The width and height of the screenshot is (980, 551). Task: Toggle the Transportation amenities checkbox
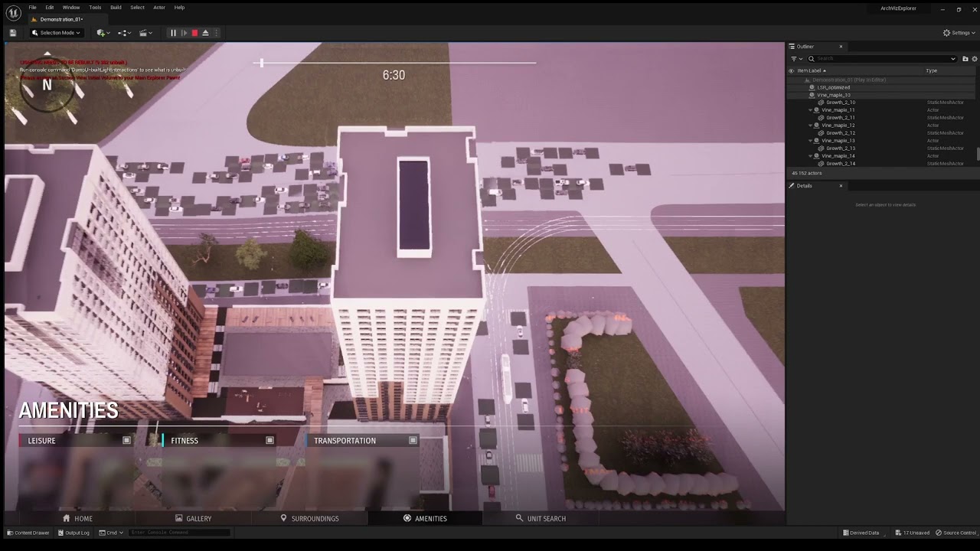[x=413, y=441]
